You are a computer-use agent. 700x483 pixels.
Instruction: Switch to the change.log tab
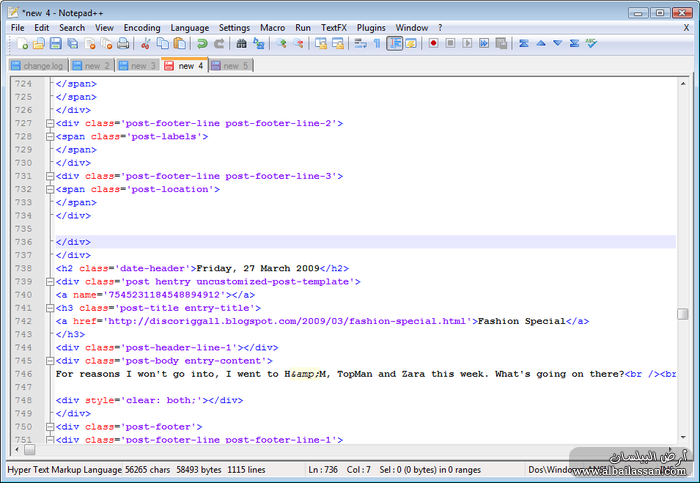click(38, 66)
